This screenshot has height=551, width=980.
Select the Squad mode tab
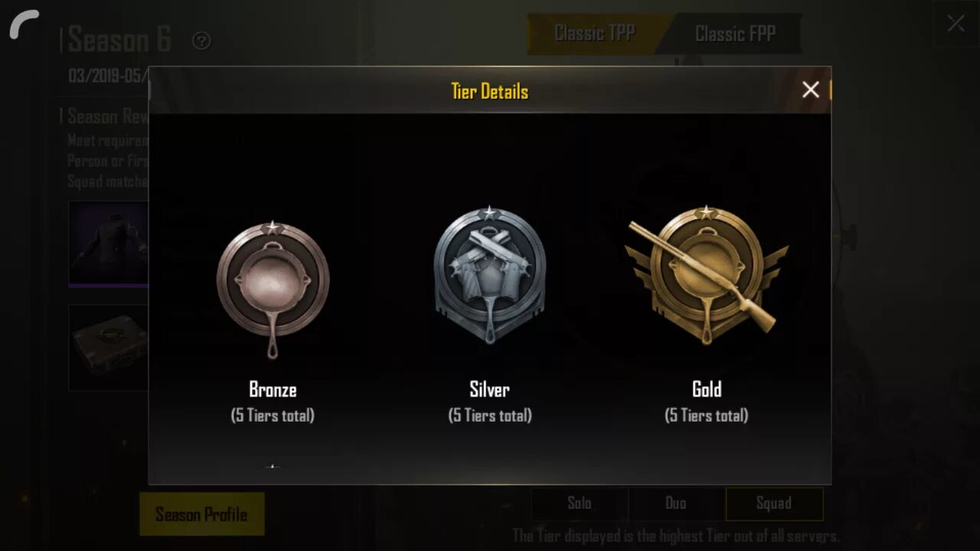coord(774,504)
